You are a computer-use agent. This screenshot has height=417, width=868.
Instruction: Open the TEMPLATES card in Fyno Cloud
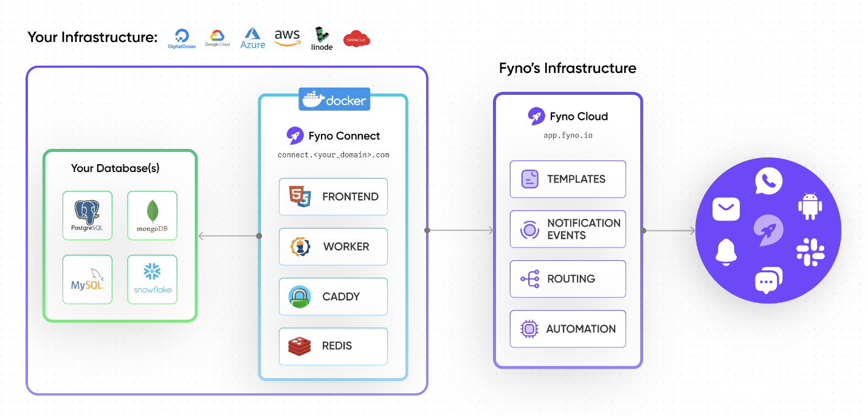tap(567, 179)
